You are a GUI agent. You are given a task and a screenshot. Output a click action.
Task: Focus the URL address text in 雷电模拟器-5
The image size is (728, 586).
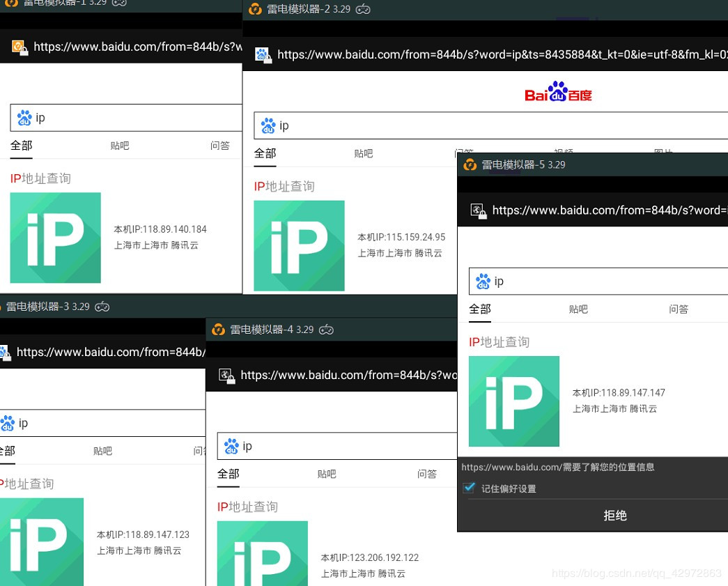[x=610, y=210]
